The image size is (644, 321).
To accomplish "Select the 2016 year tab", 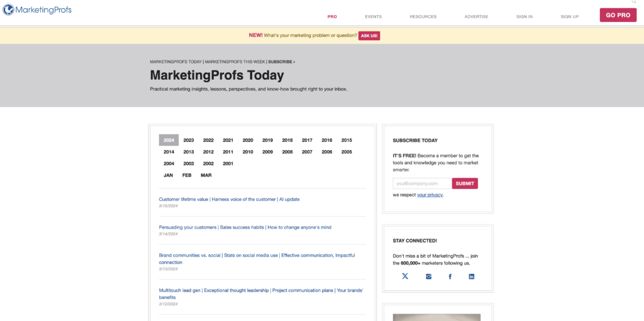I will (327, 140).
